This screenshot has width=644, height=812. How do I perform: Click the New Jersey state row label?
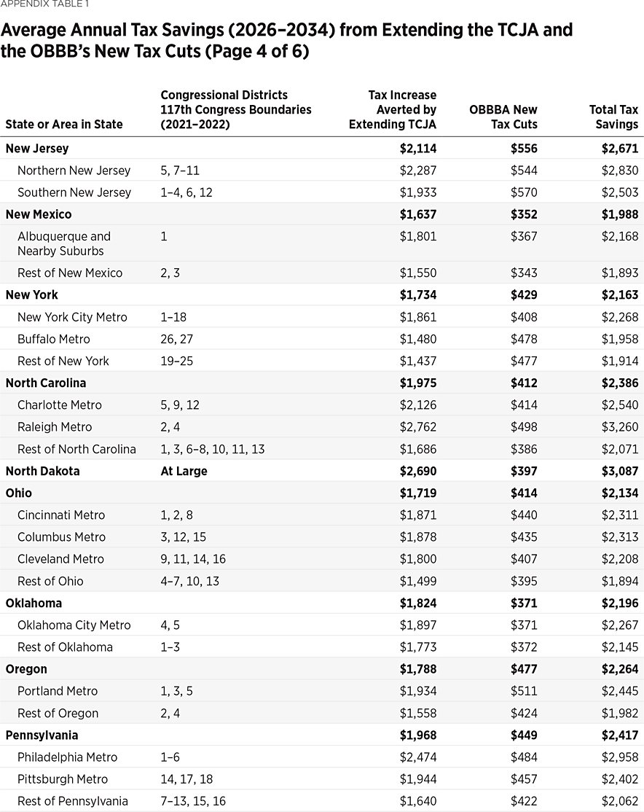(37, 149)
